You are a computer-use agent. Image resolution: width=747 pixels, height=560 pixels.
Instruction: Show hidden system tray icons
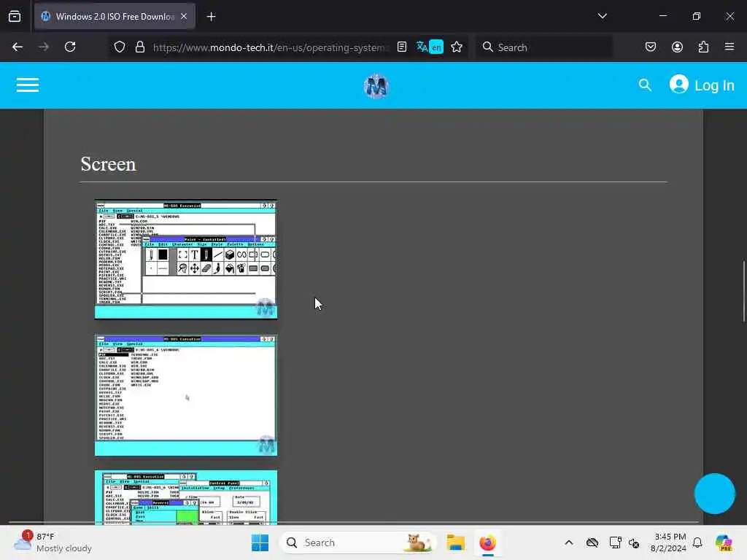[x=569, y=542]
